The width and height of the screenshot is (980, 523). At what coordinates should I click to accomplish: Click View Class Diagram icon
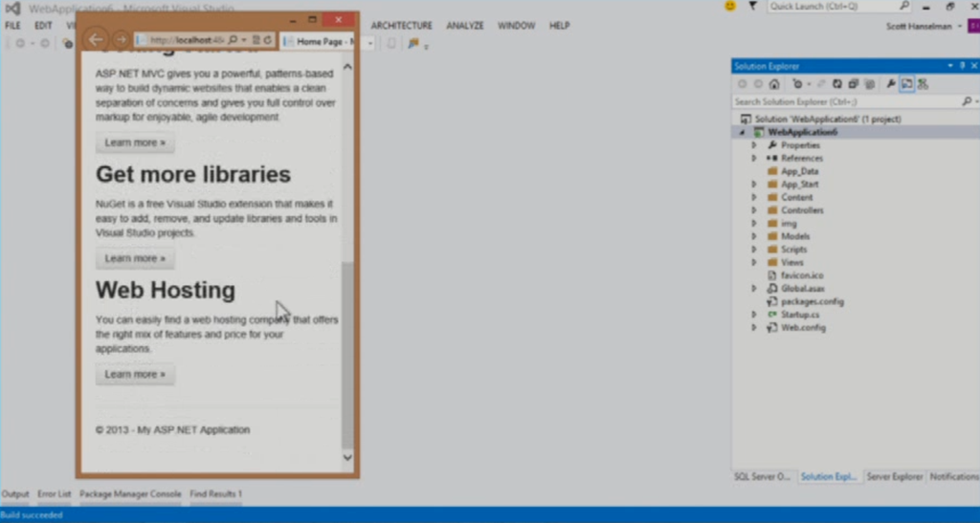click(x=924, y=84)
